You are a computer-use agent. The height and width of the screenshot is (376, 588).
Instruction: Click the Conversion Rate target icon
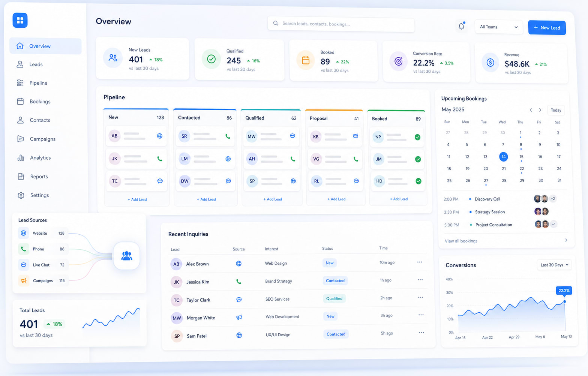(x=398, y=61)
